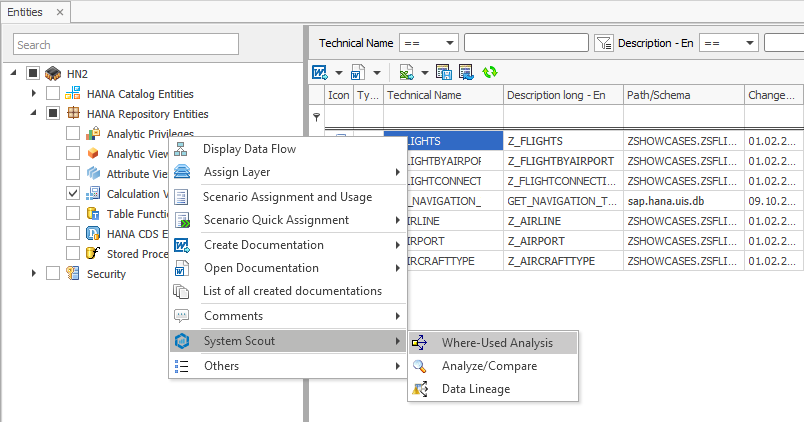
Task: Click the Data Lineage submenu icon
Action: (420, 389)
